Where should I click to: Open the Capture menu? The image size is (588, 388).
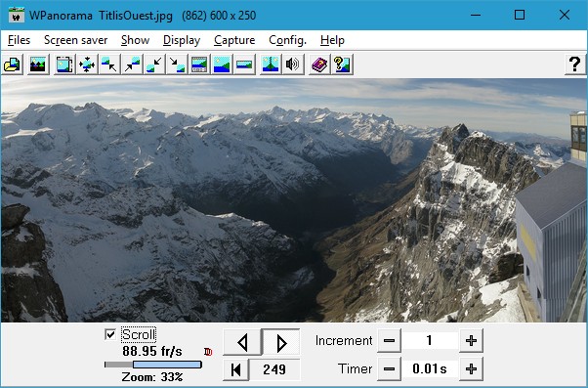pyautogui.click(x=234, y=40)
